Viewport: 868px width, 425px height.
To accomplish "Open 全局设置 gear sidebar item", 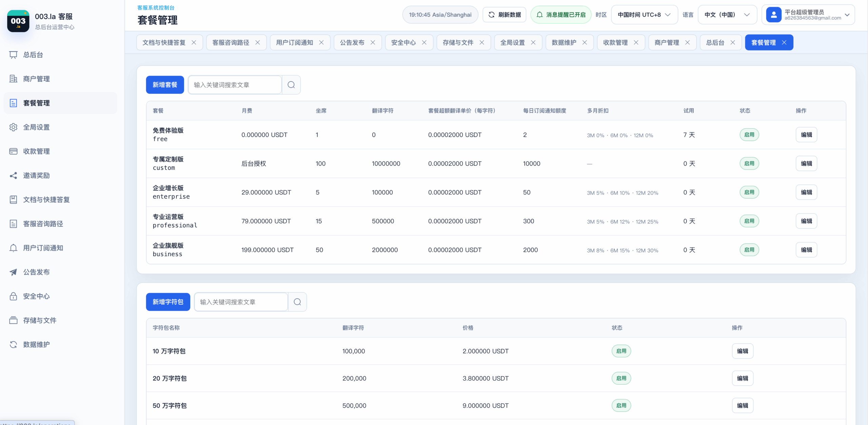I will (60, 127).
